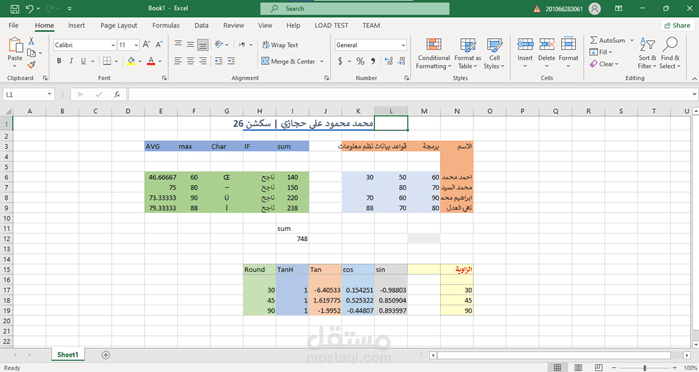The height and width of the screenshot is (372, 699).
Task: Click the Cell Styles button
Action: 494,54
